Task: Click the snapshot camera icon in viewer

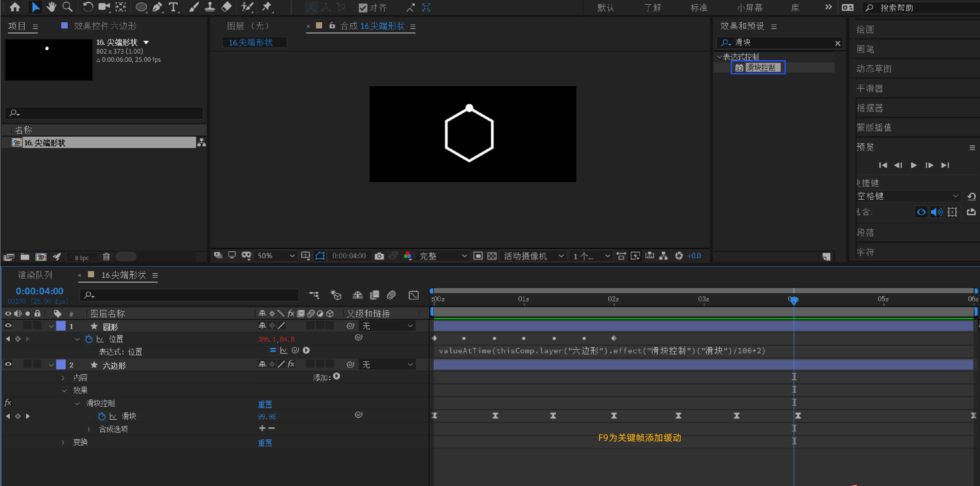Action: 379,256
